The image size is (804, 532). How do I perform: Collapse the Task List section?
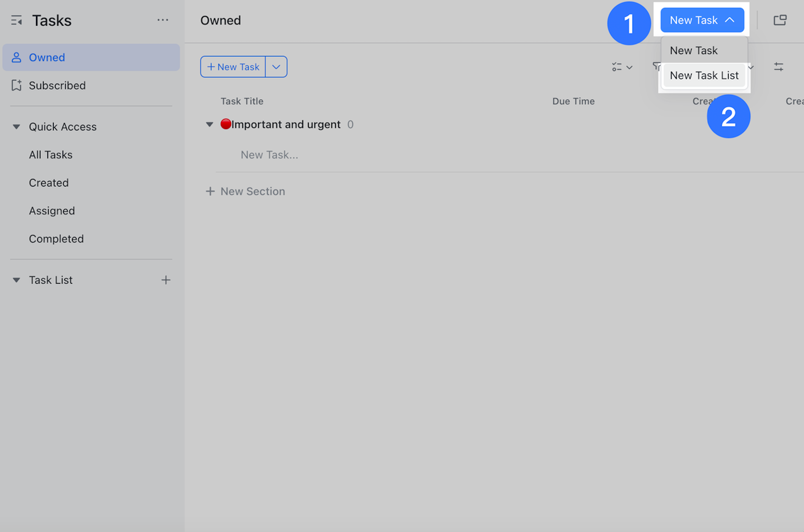pos(16,280)
